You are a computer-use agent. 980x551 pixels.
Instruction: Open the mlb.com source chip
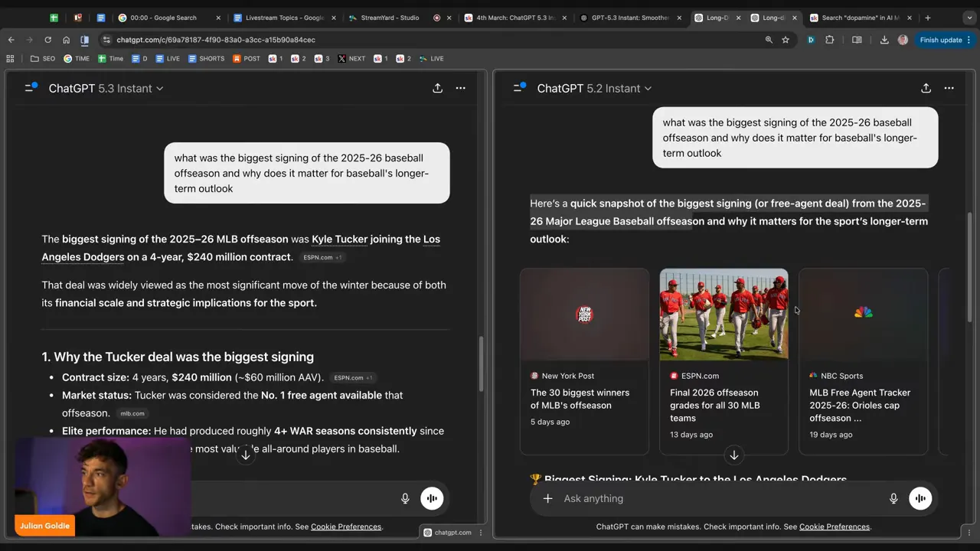click(x=132, y=413)
